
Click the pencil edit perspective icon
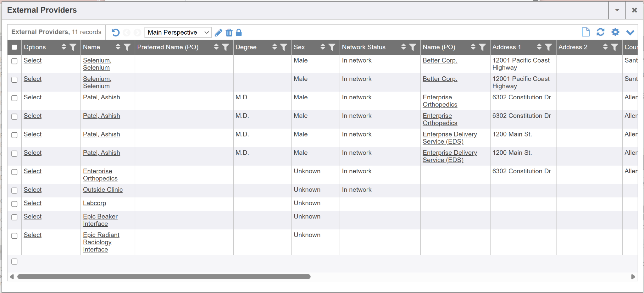[219, 32]
